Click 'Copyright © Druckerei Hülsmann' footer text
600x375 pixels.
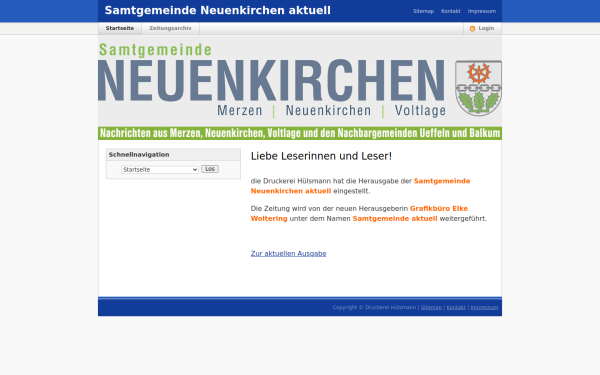[x=374, y=307]
